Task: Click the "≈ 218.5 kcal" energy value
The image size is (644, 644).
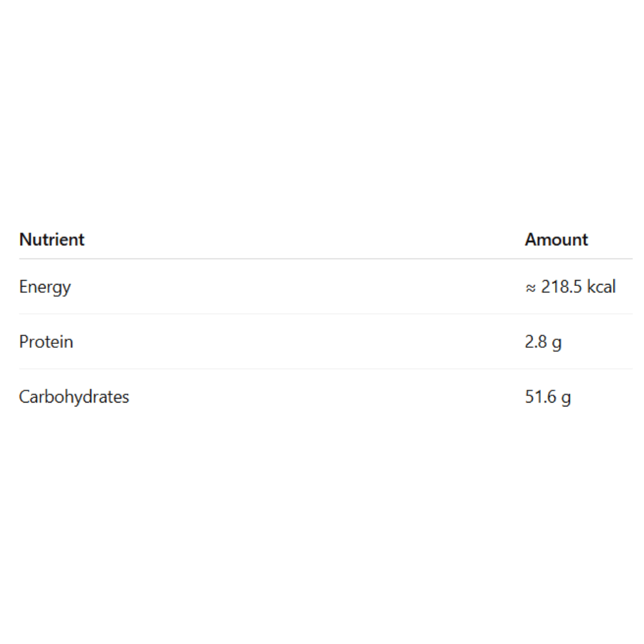Action: 571,287
